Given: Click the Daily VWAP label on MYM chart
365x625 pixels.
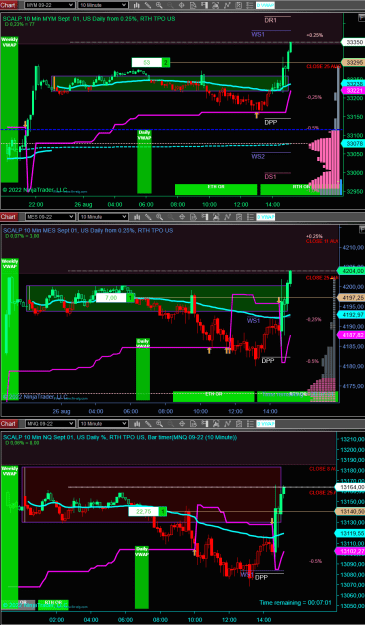Looking at the screenshot, I should (x=144, y=135).
